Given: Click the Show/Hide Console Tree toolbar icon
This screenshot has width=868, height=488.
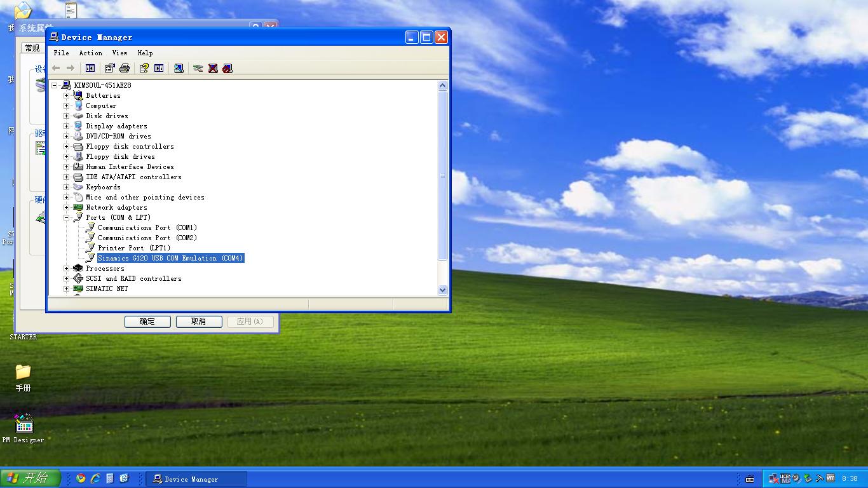Looking at the screenshot, I should [x=90, y=68].
